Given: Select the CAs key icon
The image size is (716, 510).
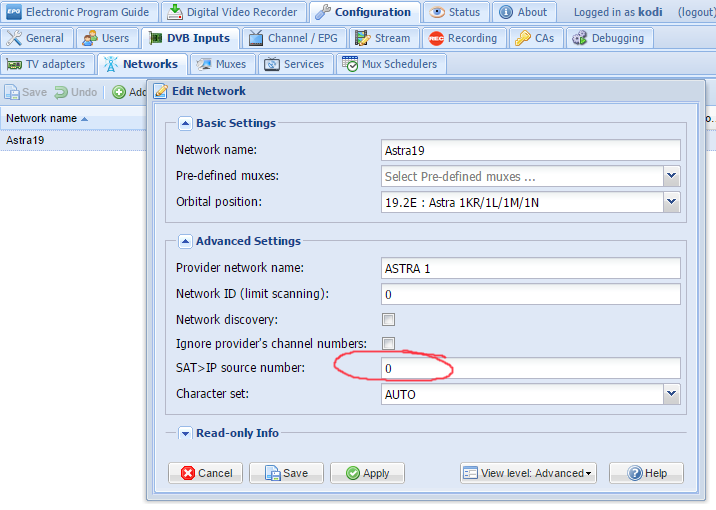Looking at the screenshot, I should 521,38.
